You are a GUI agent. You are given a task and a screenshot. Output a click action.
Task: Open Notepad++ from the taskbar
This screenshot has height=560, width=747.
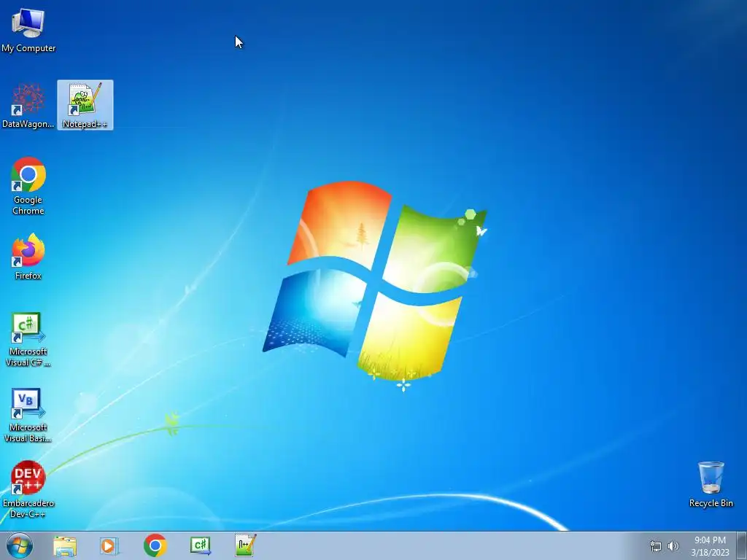[x=245, y=545]
